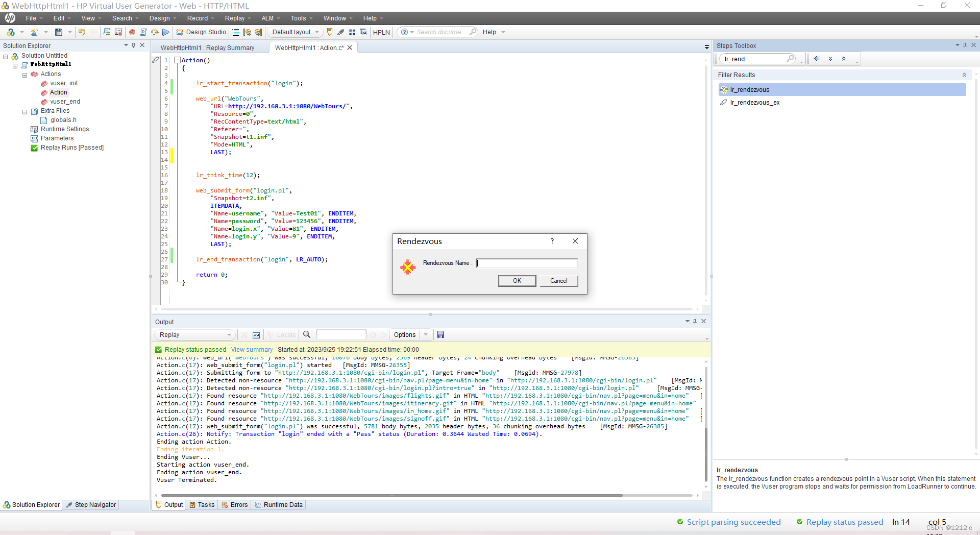Image resolution: width=980 pixels, height=535 pixels.
Task: Collapse the Extra Files tree node
Action: click(24, 112)
